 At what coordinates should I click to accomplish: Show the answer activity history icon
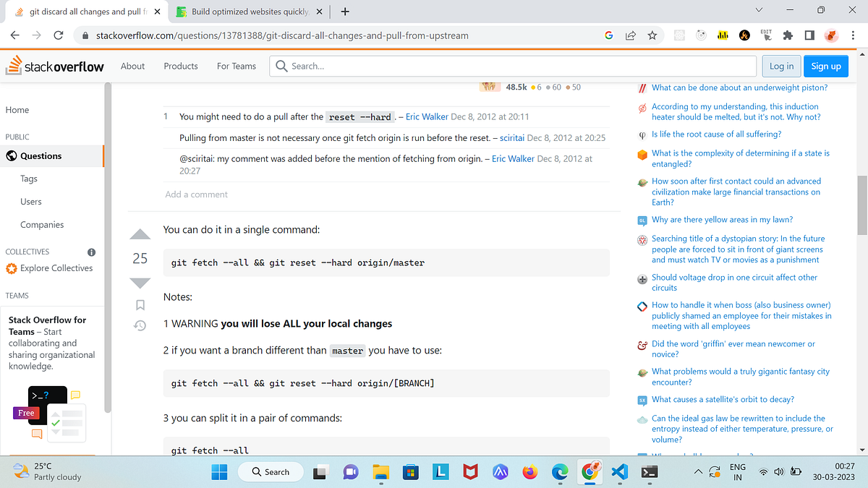click(140, 326)
